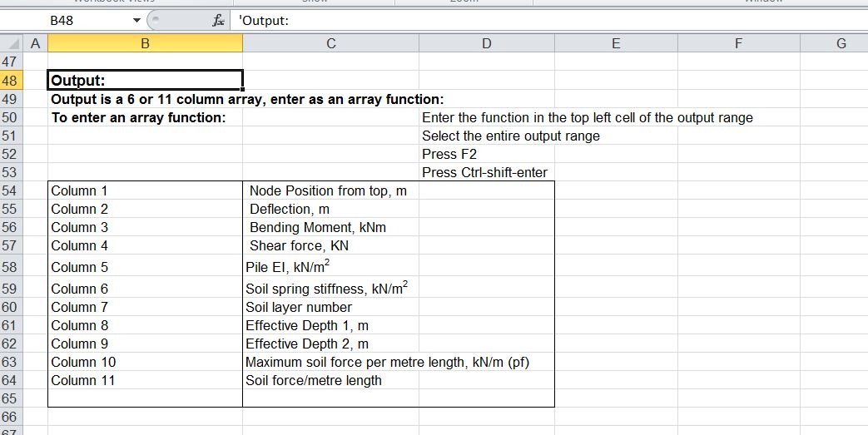This screenshot has height=435, width=868.
Task: Select row 48 header
Action: click(x=10, y=81)
